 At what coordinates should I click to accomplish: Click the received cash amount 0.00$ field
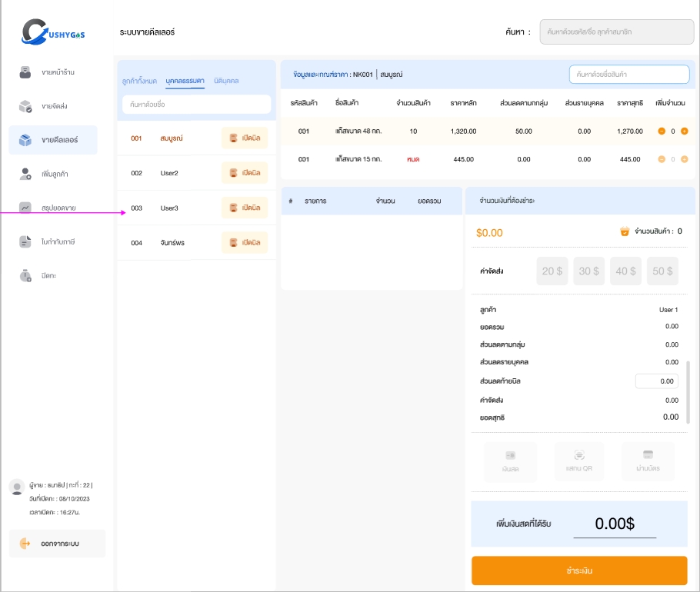pyautogui.click(x=615, y=524)
